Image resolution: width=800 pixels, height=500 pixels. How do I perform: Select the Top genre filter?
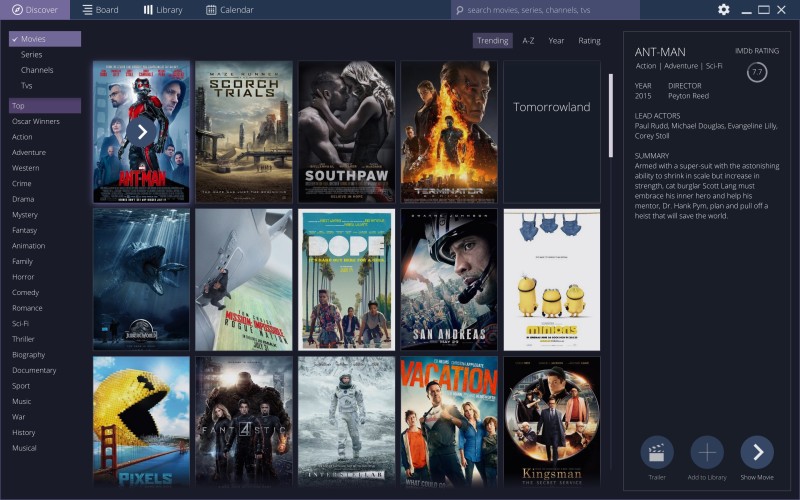click(45, 106)
